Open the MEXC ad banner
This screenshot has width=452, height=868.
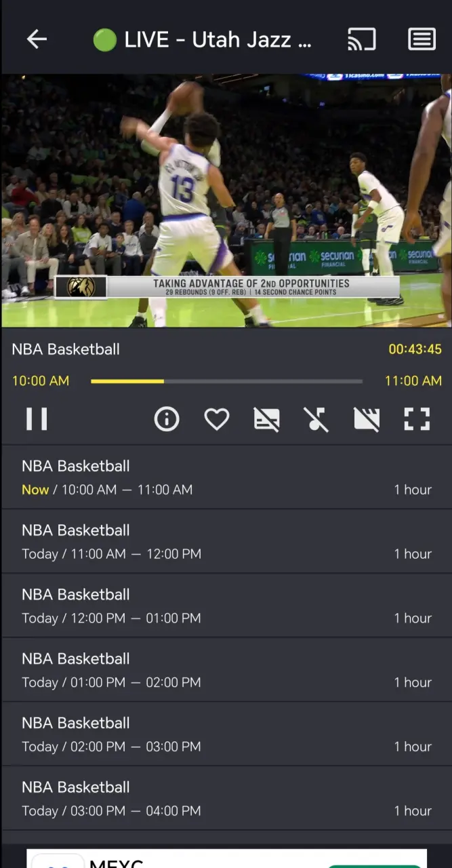point(226,859)
